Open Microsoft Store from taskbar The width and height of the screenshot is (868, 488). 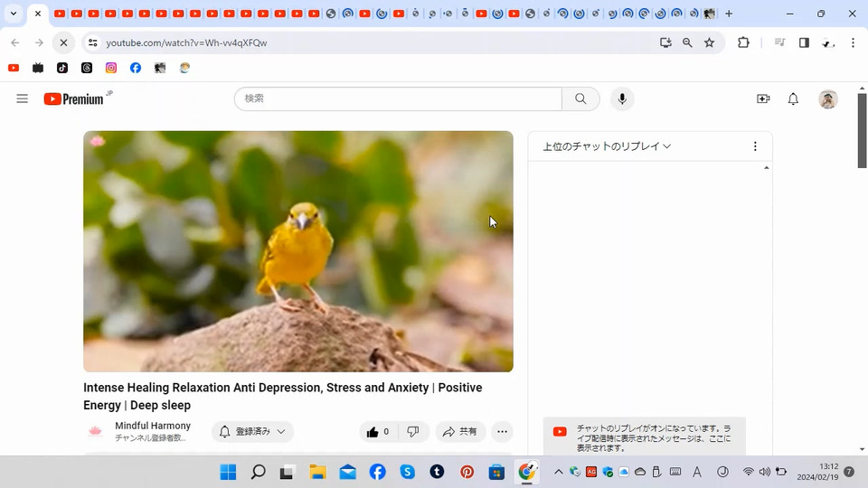coord(496,472)
